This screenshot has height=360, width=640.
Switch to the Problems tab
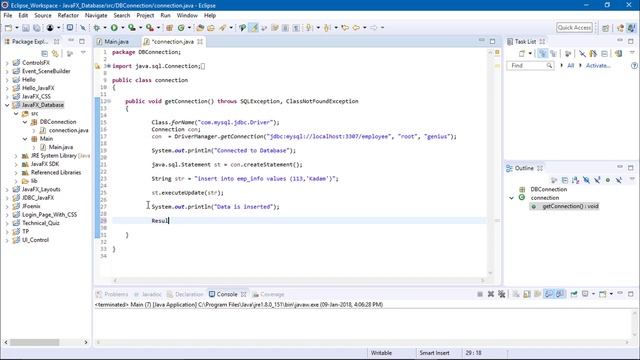[112, 294]
